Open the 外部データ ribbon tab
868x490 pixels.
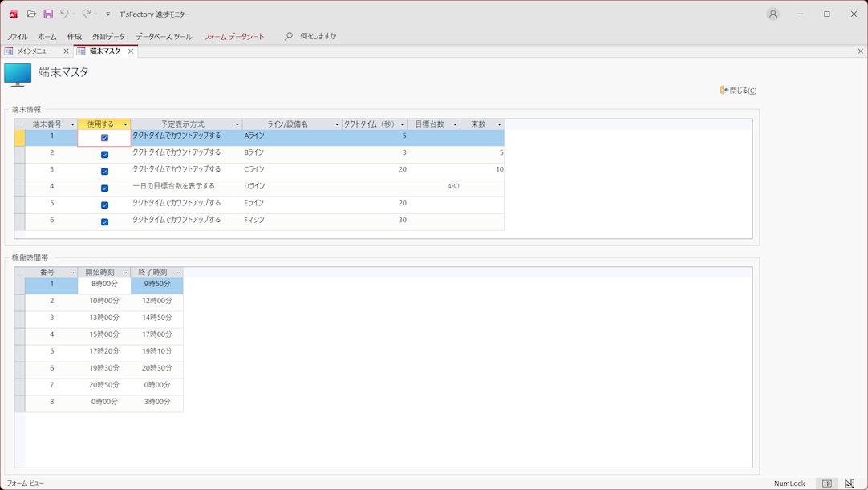pyautogui.click(x=108, y=37)
